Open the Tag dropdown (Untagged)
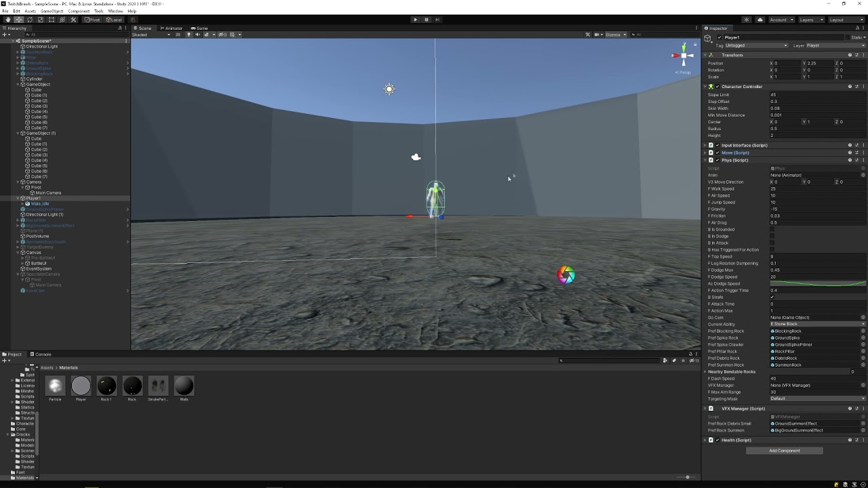The image size is (868, 488). click(758, 45)
